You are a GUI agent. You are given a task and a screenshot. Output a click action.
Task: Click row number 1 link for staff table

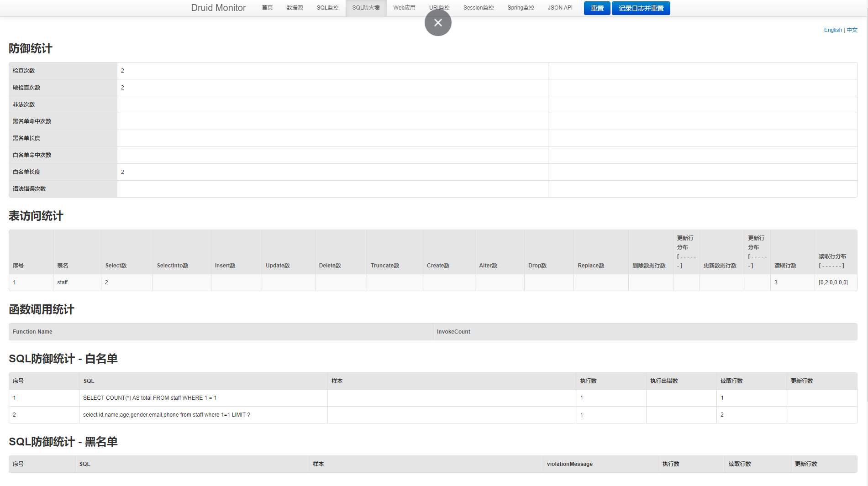click(x=15, y=282)
